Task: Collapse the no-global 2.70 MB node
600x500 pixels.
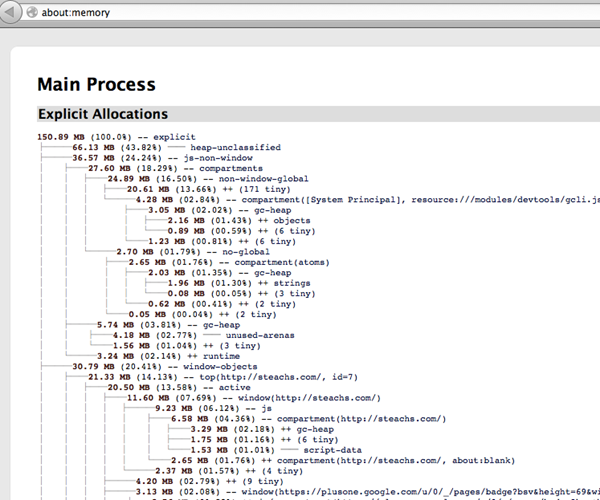Action: [x=193, y=252]
